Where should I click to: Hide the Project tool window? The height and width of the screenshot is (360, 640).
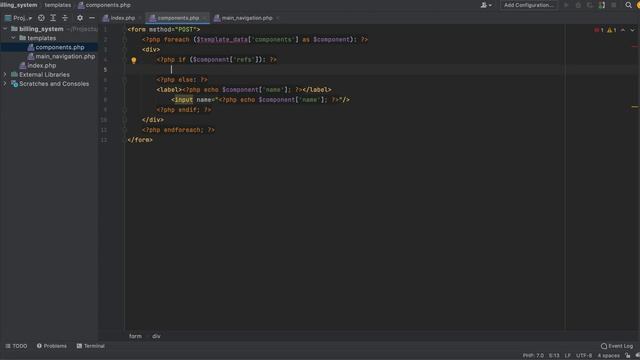[92, 18]
